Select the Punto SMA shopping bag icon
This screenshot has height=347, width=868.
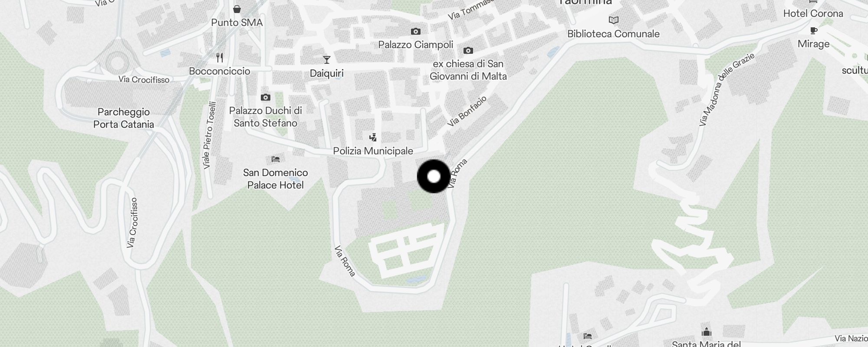tap(237, 9)
